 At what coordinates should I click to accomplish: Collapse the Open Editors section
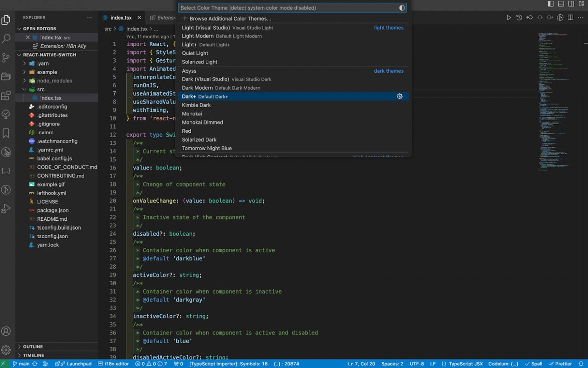(x=57, y=29)
